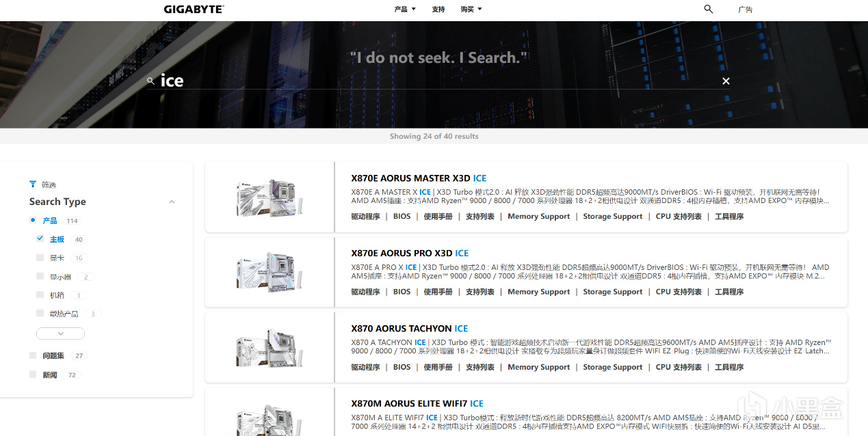868x436 pixels.
Task: Check the 显卡 filter checkbox
Action: (x=40, y=258)
